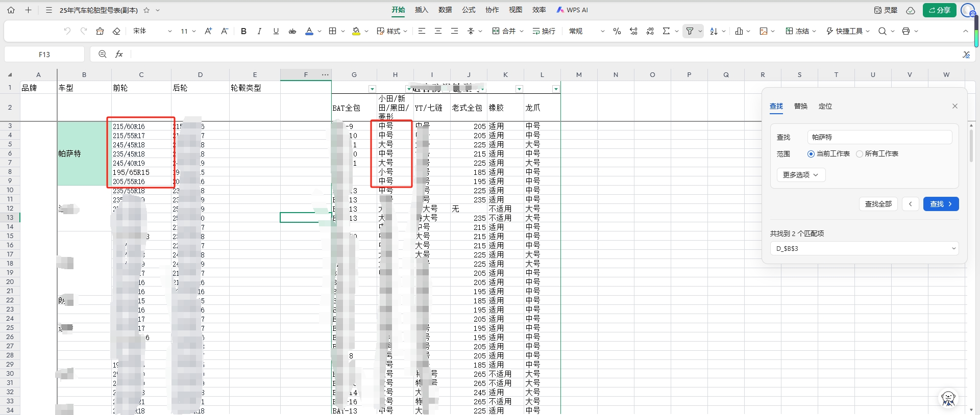Open the 替换 tab in the find panel
The height and width of the screenshot is (415, 980).
pyautogui.click(x=801, y=106)
